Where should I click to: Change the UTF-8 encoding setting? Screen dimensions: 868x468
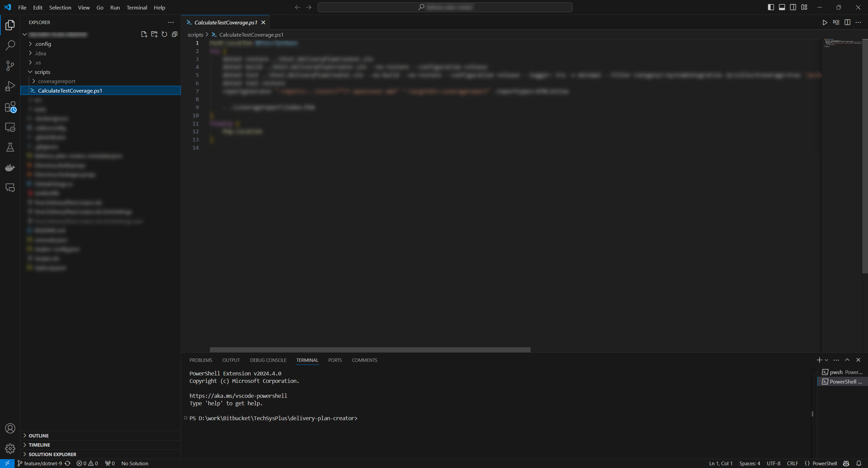(x=773, y=464)
